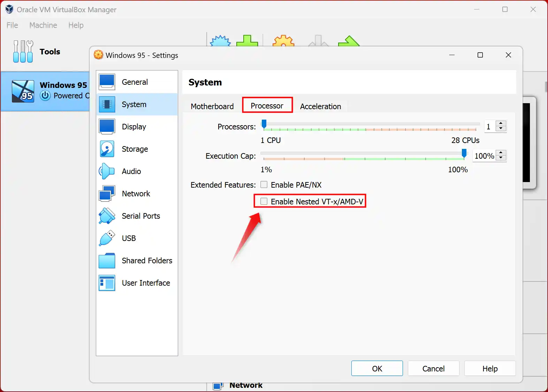Confirm settings with the OK button
Viewport: 548px width, 392px height.
click(x=377, y=368)
